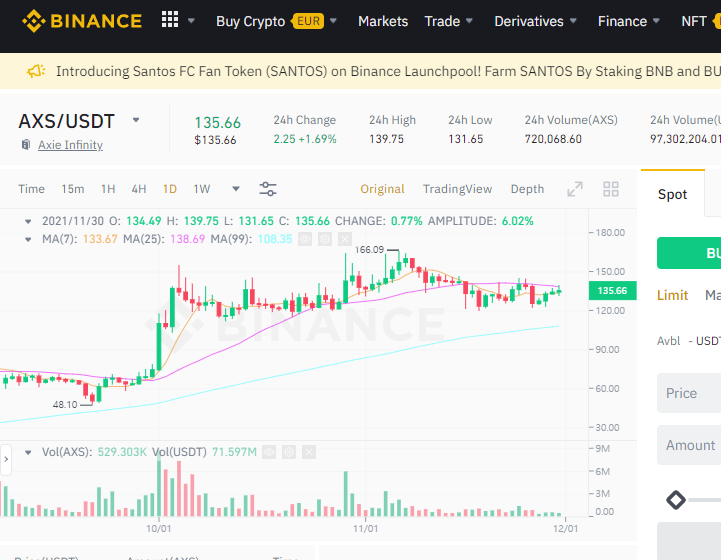
Task: Collapse the Vol(AXS) indicator row arrow
Action: pyautogui.click(x=28, y=453)
